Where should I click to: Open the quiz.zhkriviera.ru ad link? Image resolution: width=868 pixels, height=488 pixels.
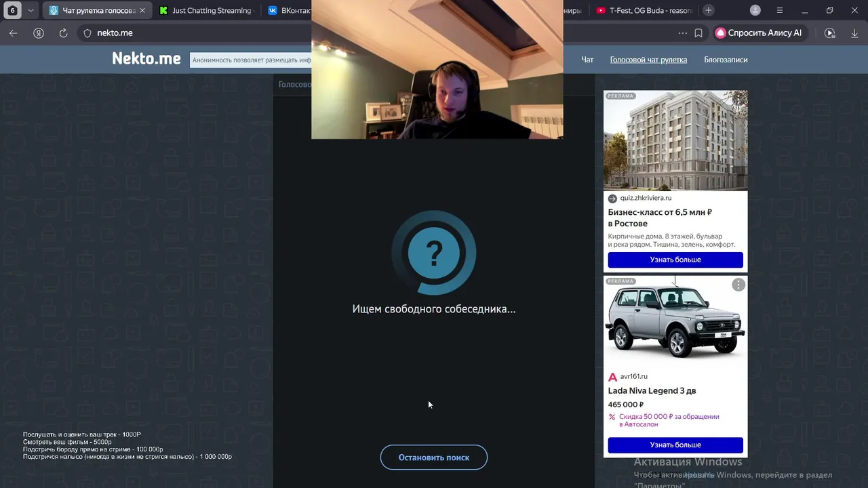(x=646, y=198)
